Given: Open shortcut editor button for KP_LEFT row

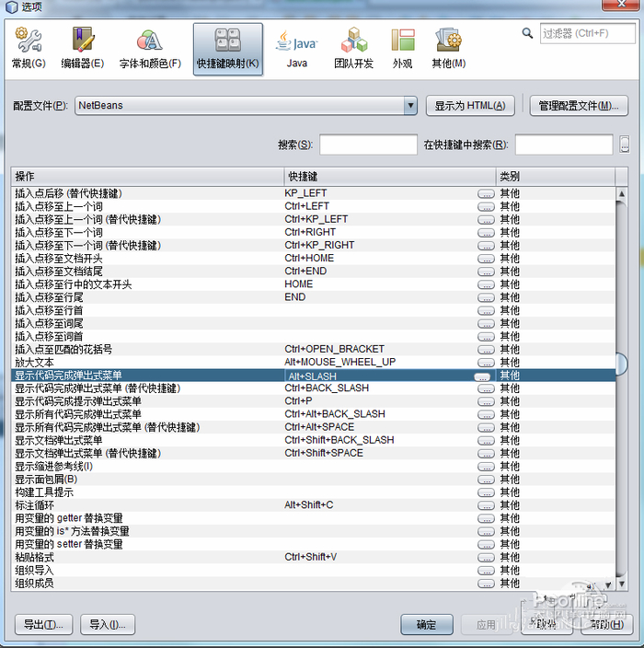Looking at the screenshot, I should coord(486,194).
